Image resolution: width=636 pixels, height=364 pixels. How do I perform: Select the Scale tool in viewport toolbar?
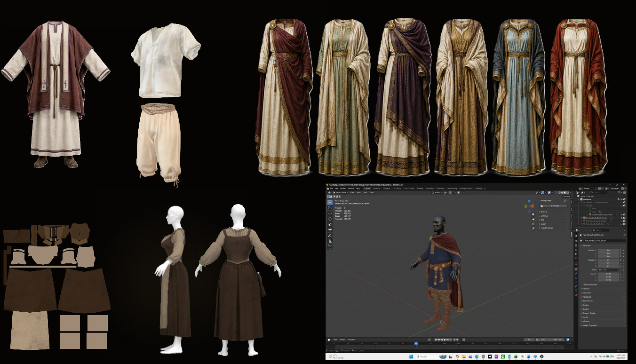330,224
